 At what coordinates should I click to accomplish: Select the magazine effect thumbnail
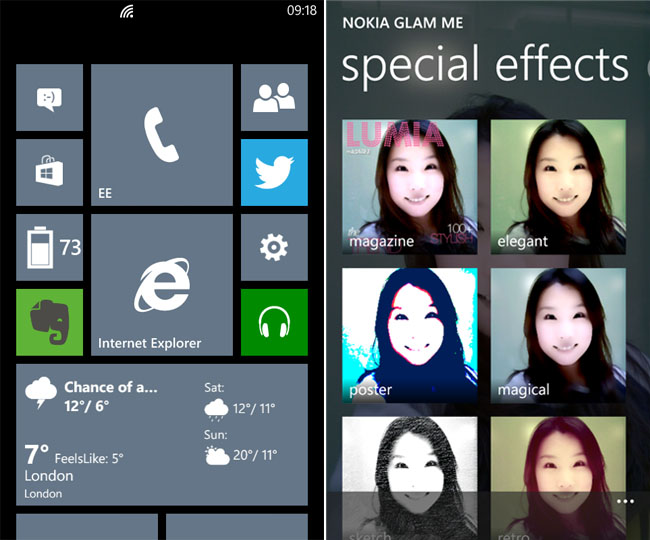coord(410,187)
